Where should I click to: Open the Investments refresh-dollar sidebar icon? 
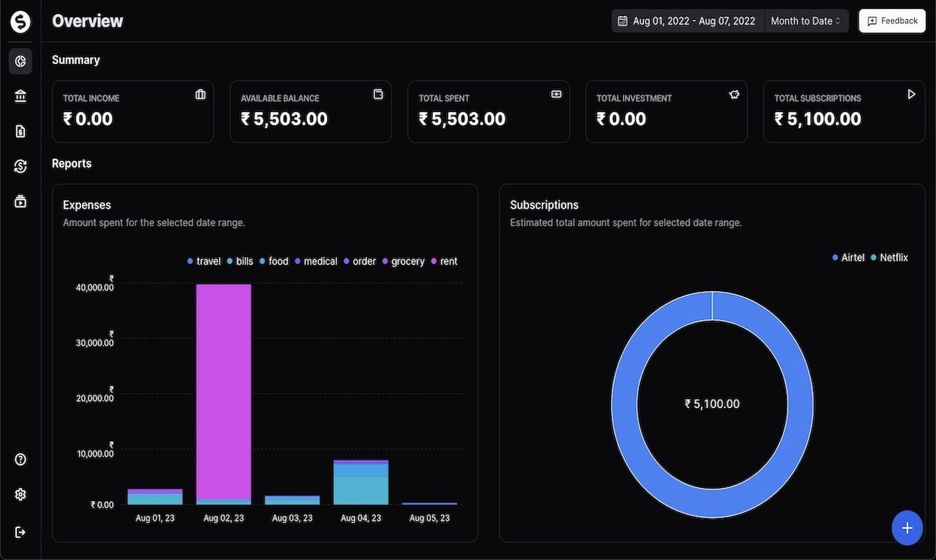[x=21, y=167]
